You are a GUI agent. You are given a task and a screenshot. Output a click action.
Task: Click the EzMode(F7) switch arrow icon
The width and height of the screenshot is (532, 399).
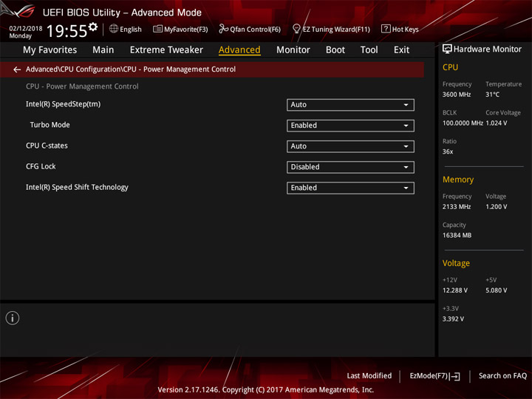tap(455, 376)
